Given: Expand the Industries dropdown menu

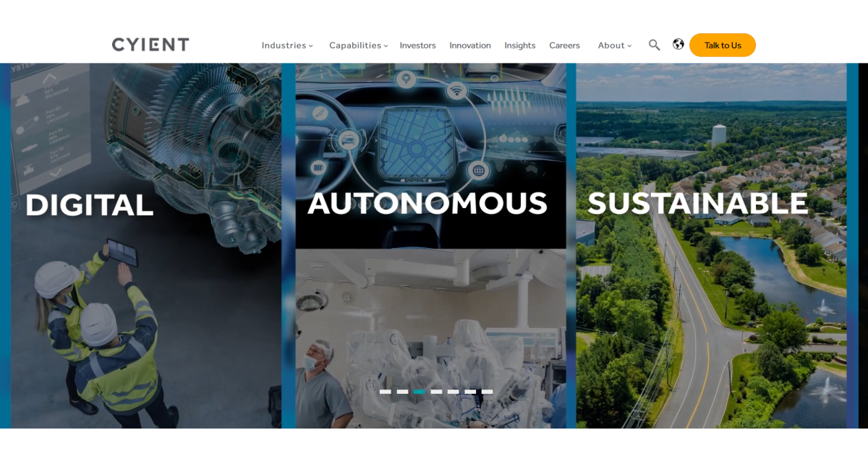Looking at the screenshot, I should (x=287, y=45).
